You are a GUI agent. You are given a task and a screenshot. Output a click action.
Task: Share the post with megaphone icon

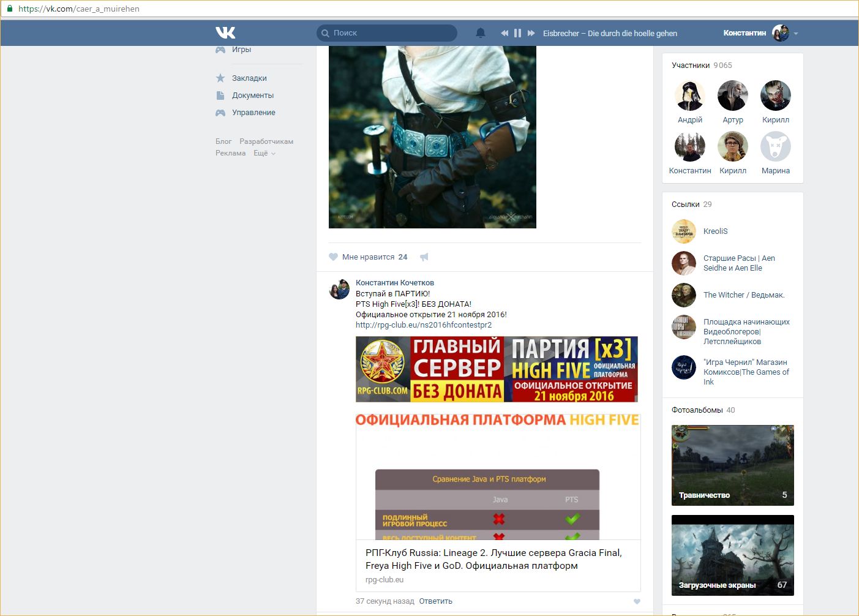pyautogui.click(x=424, y=257)
